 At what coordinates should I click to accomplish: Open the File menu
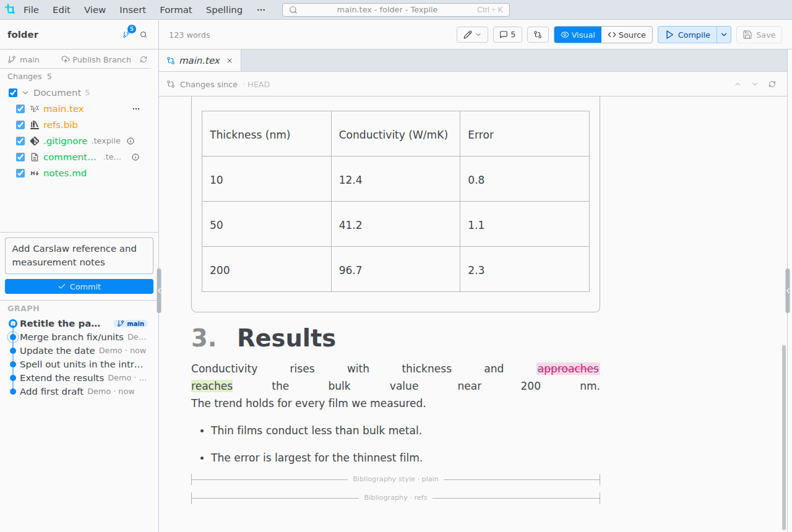click(x=31, y=10)
